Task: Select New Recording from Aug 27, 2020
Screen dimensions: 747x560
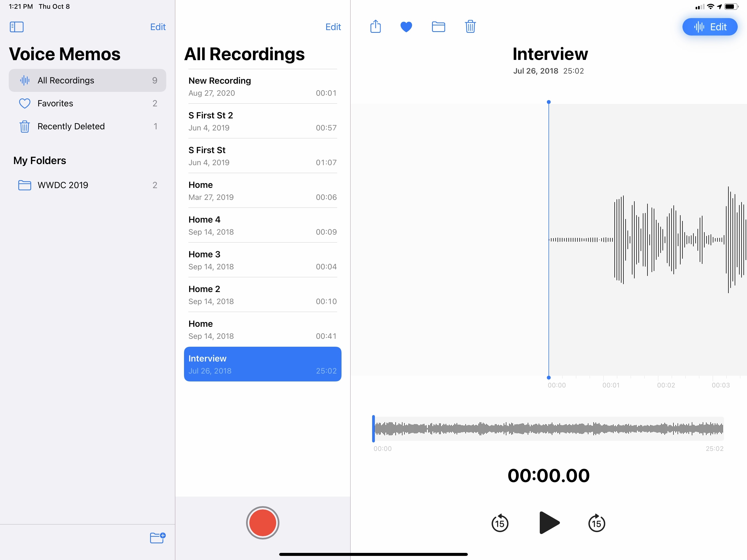Action: click(x=262, y=86)
